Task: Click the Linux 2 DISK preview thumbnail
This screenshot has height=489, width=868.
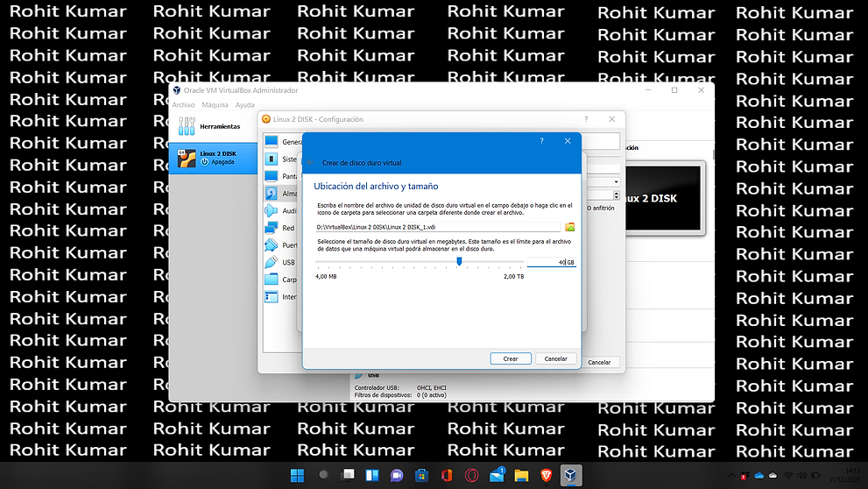Action: pyautogui.click(x=664, y=198)
